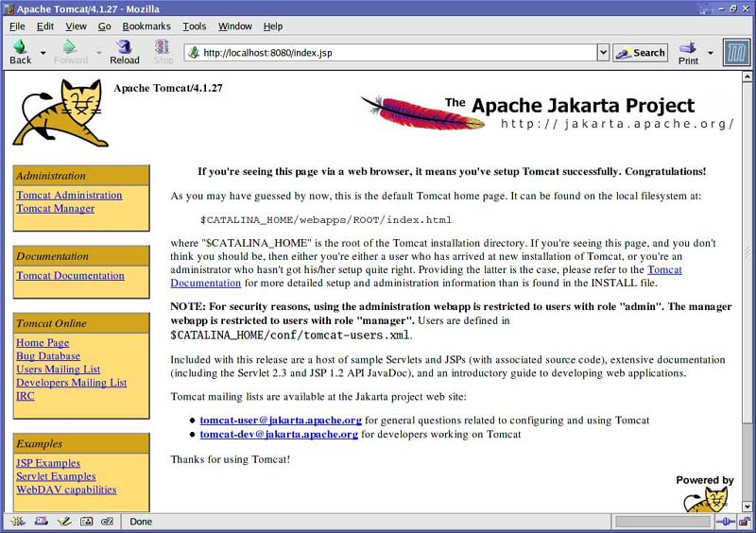756x533 pixels.
Task: Open the Help menu
Action: point(272,26)
